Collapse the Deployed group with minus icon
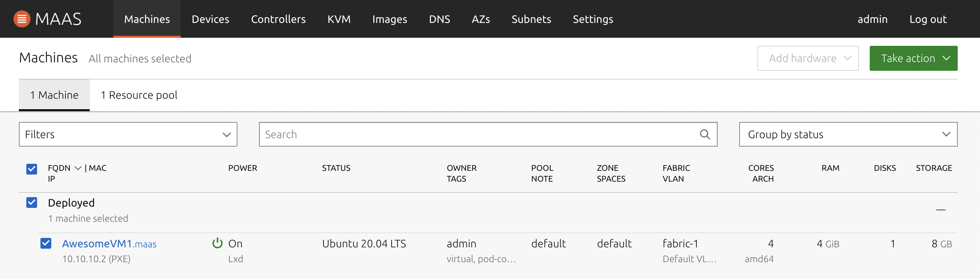Viewport: 980px width, 279px height. 941,210
